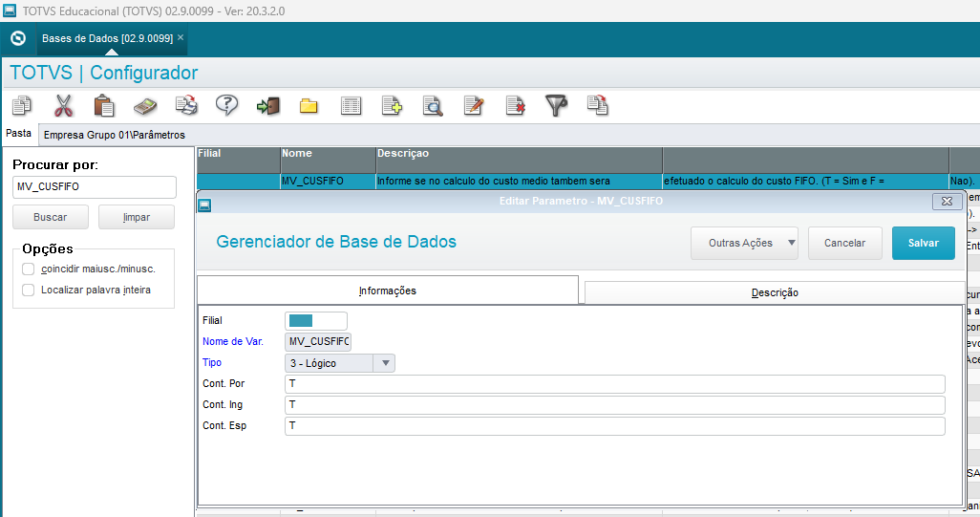Click the Cont. Ing field
The width and height of the screenshot is (980, 517).
coord(614,405)
